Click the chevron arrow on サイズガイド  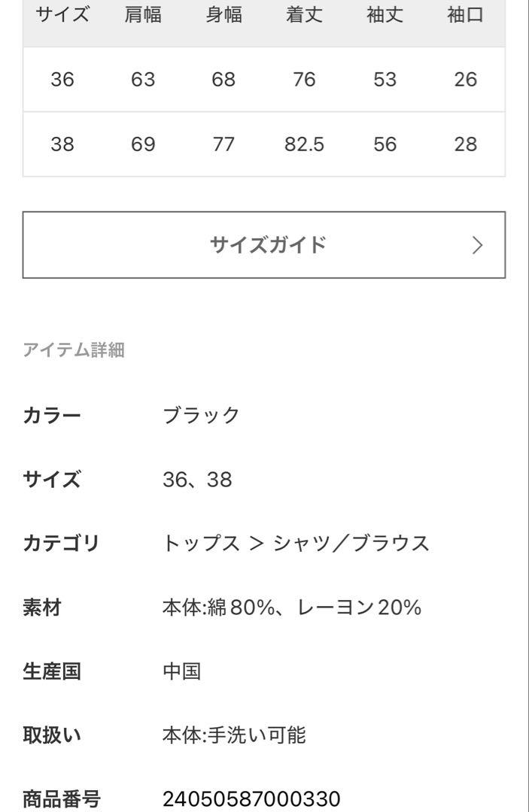477,245
